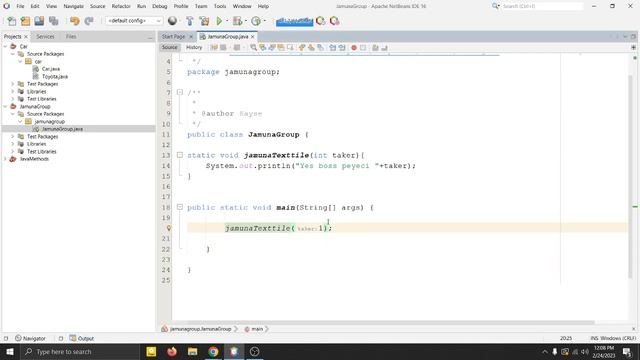Close the JamunaGroup.java editor tab
The width and height of the screenshot is (640, 360).
[253, 37]
